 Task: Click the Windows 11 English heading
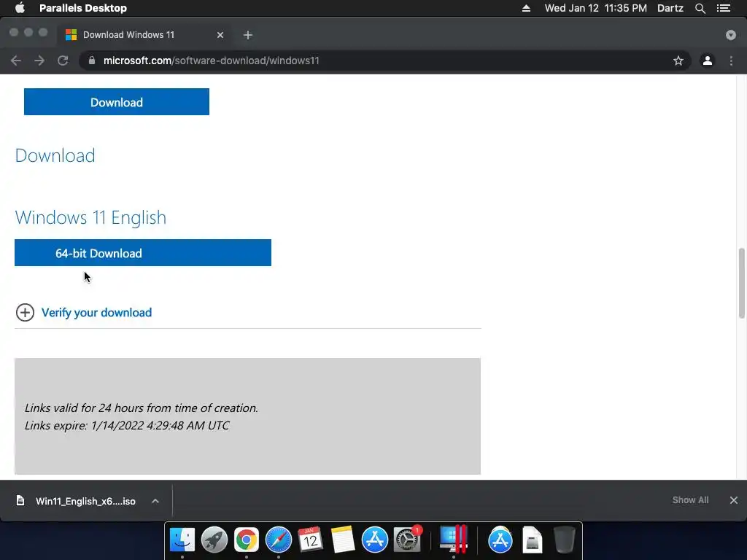(x=90, y=217)
